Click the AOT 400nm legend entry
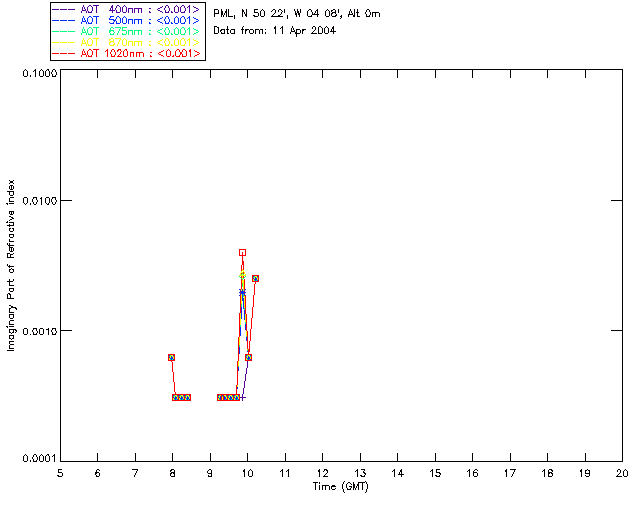The width and height of the screenshot is (640, 512). (127, 9)
